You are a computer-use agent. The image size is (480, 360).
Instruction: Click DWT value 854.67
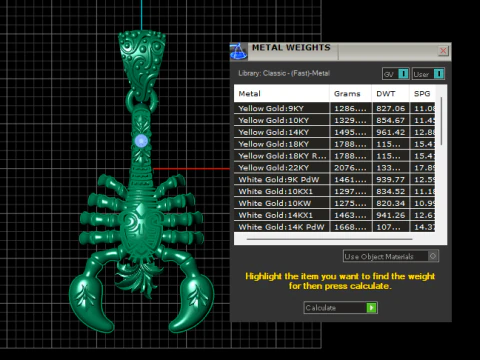coord(390,120)
